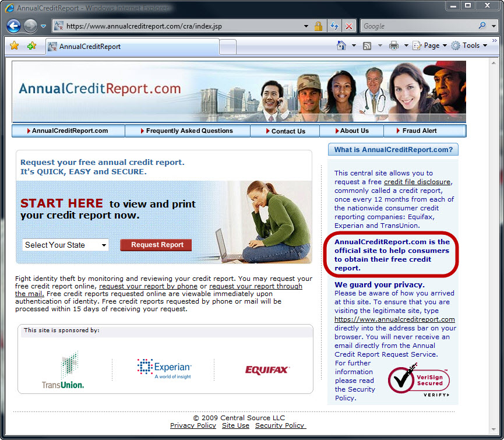The height and width of the screenshot is (440, 504).
Task: Select the AnnualCreditReport browser tab
Action: [132, 47]
